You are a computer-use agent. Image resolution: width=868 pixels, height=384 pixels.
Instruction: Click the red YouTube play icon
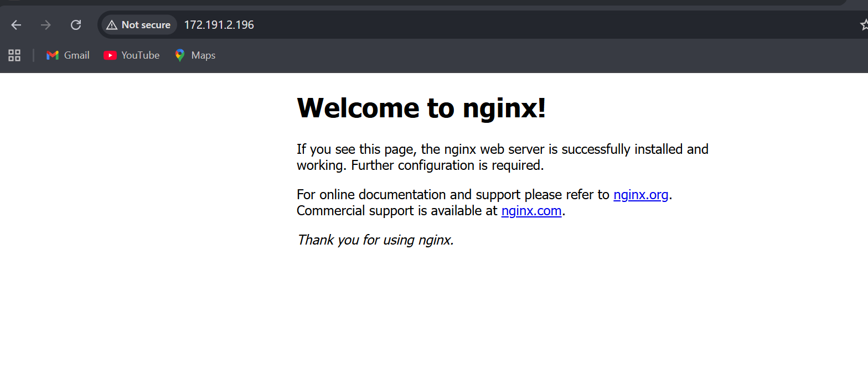[x=110, y=55]
